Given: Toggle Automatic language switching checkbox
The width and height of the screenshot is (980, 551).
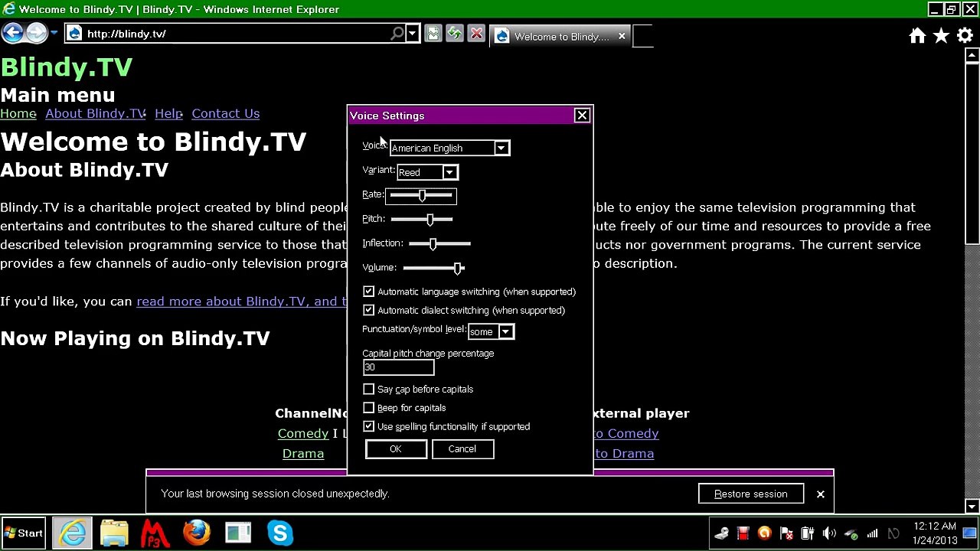Looking at the screenshot, I should pos(369,292).
